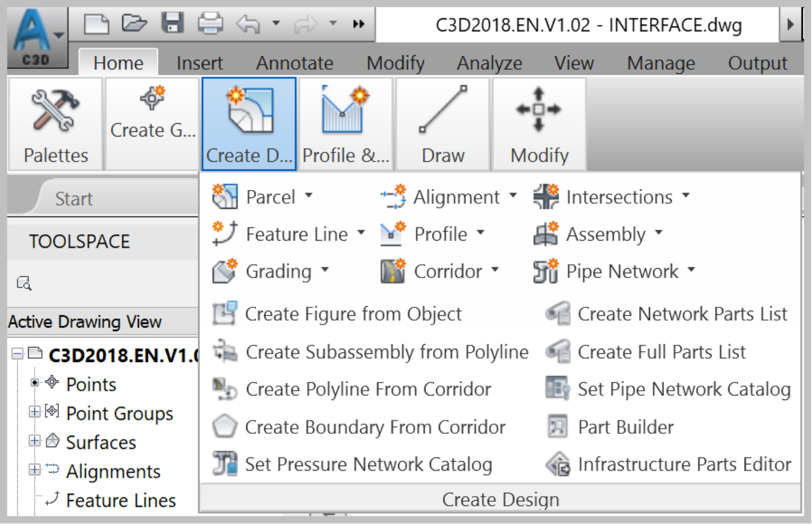
Task: Click the New drawing icon
Action: 97,24
